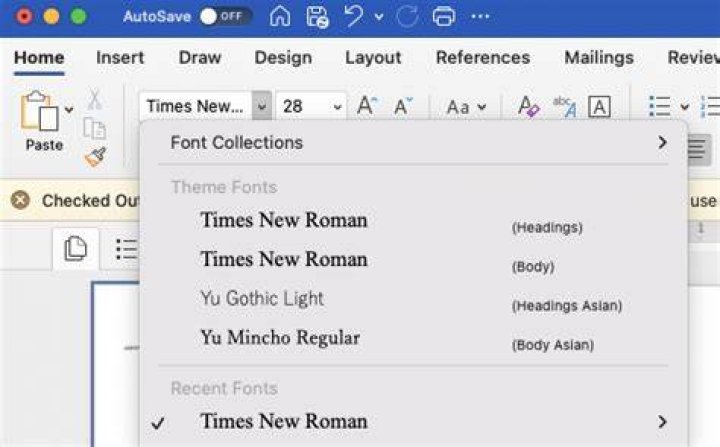Undo the last action
This screenshot has height=447, width=720.
tap(354, 17)
